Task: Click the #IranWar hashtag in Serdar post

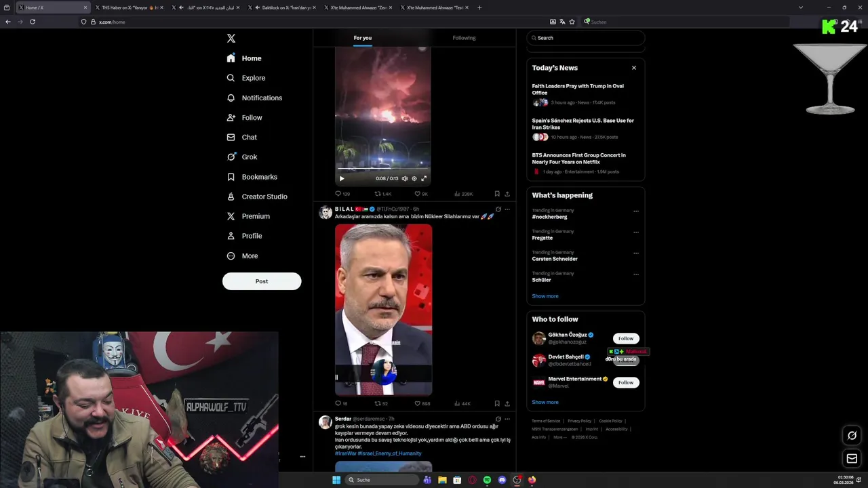Action: pyautogui.click(x=346, y=453)
